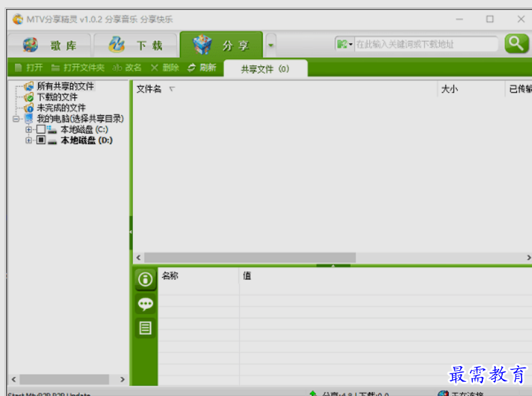Click the 值 column header in details
Screen dimensions: 532x396
pos(386,276)
